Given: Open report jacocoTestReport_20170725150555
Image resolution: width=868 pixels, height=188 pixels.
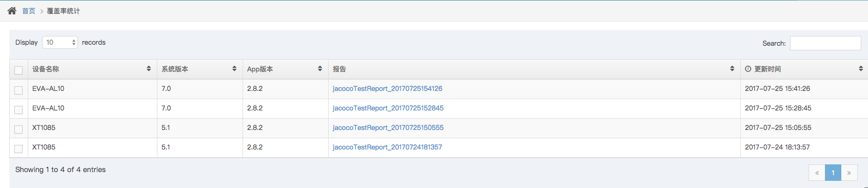Looking at the screenshot, I should [388, 127].
